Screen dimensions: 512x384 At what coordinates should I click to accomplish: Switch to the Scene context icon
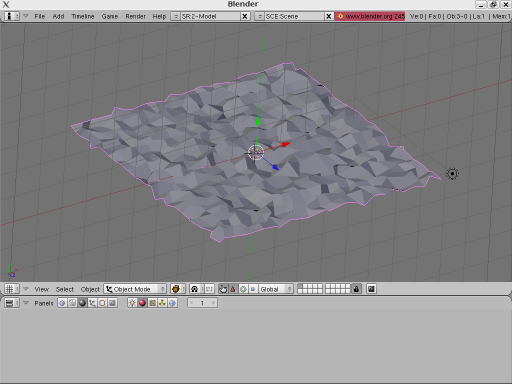click(x=113, y=303)
